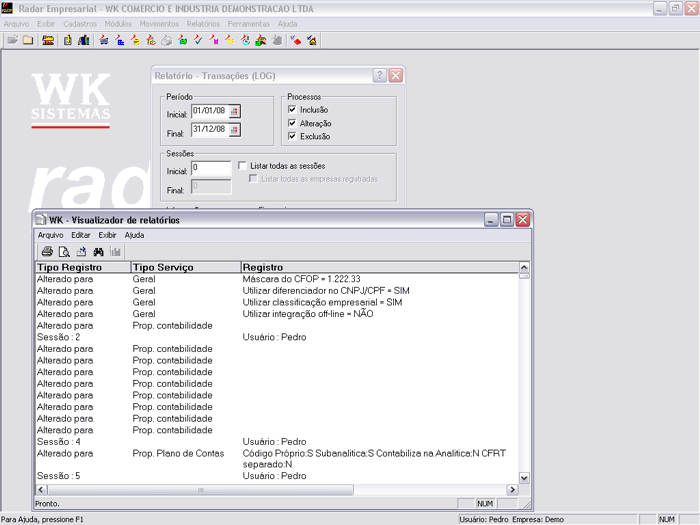Image resolution: width=700 pixels, height=525 pixels.
Task: Toggle the Alteração checkbox
Action: point(292,123)
